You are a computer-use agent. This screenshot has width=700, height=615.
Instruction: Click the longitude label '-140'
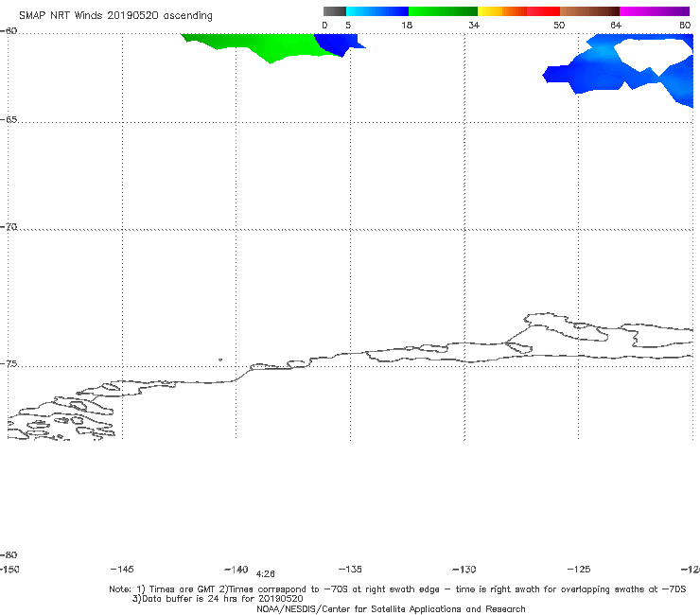click(236, 569)
